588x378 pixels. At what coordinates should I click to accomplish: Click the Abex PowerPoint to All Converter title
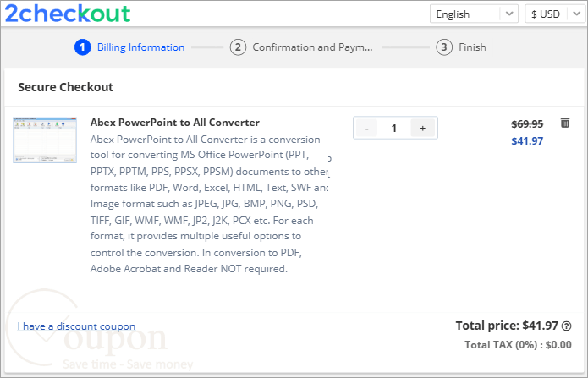tap(175, 123)
